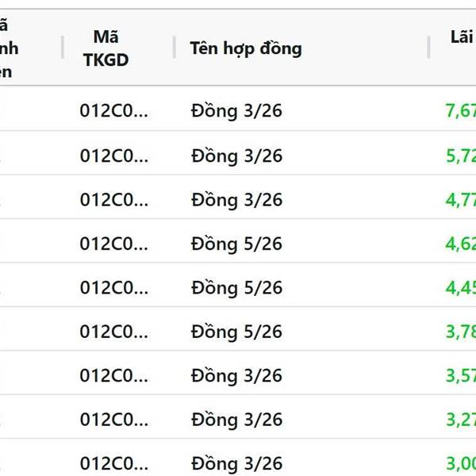Click the green 3,00 profit value
This screenshot has height=476, width=476.
[460, 463]
